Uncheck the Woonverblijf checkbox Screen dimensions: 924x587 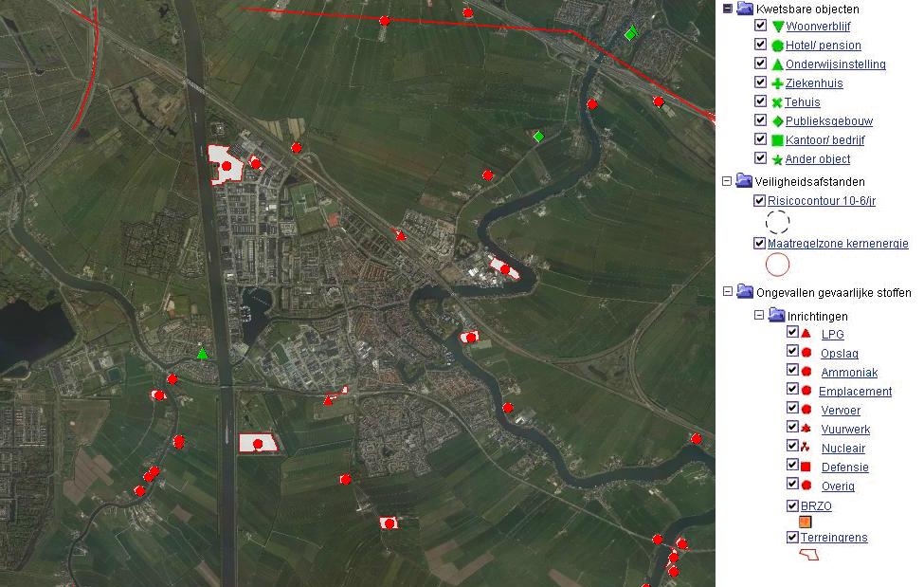click(x=760, y=26)
